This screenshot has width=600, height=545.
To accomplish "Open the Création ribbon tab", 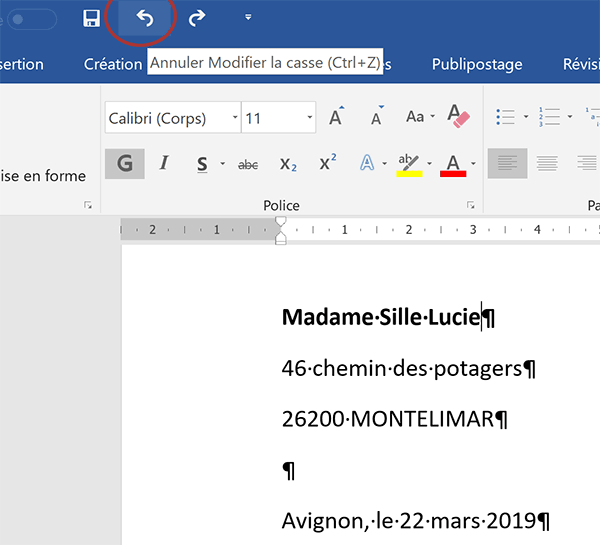I will [112, 64].
